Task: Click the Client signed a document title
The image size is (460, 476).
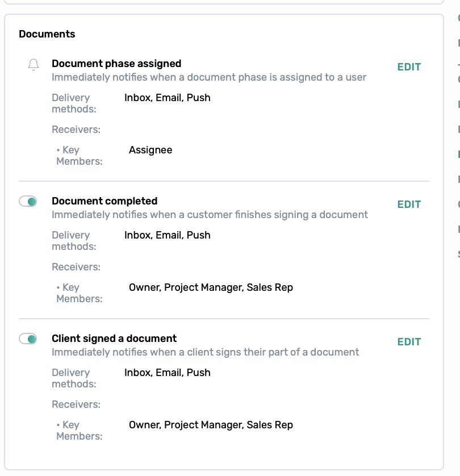Action: tap(114, 339)
